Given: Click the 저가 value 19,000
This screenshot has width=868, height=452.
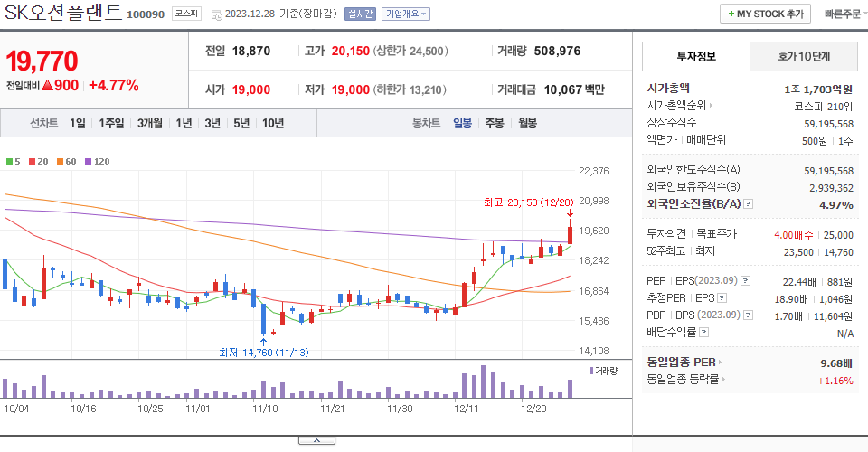Looking at the screenshot, I should pyautogui.click(x=351, y=89).
